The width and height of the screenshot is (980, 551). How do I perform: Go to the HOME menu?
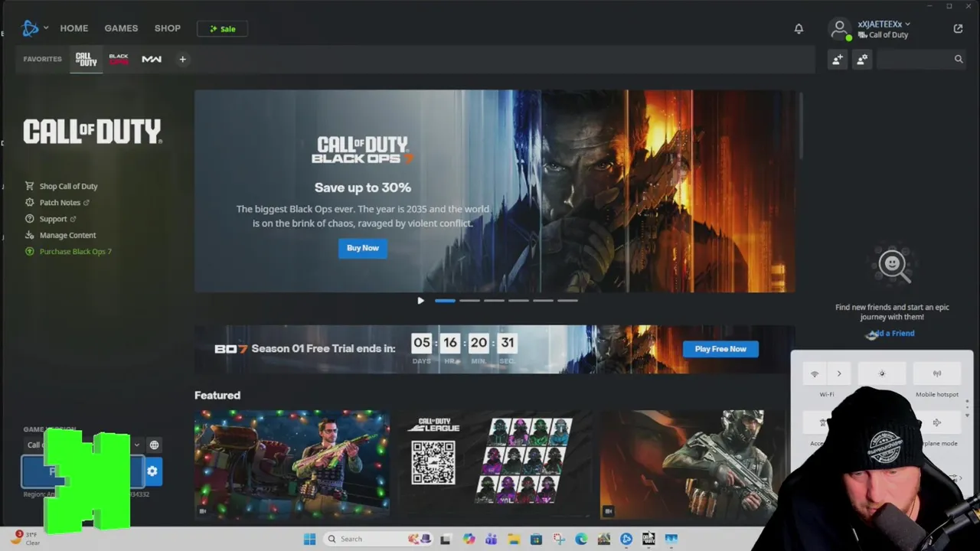(x=74, y=28)
